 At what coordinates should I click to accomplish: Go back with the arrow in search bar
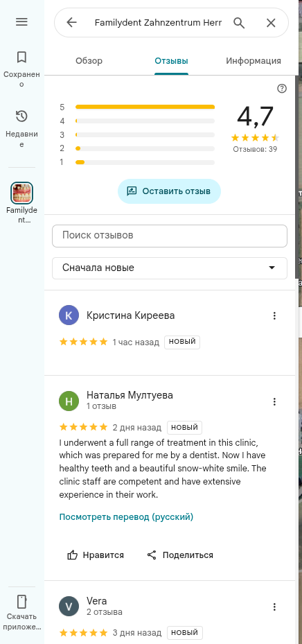[72, 22]
